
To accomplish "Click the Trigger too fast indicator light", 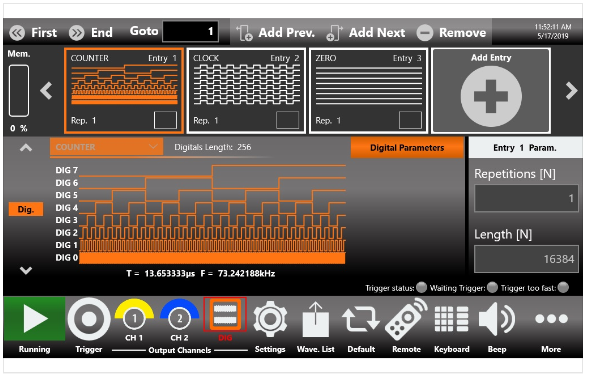I will (x=563, y=288).
